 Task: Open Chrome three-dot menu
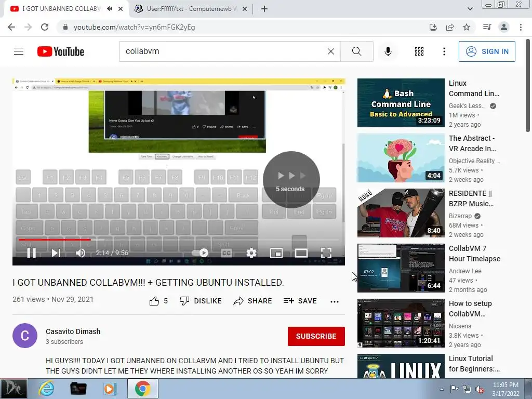(521, 27)
